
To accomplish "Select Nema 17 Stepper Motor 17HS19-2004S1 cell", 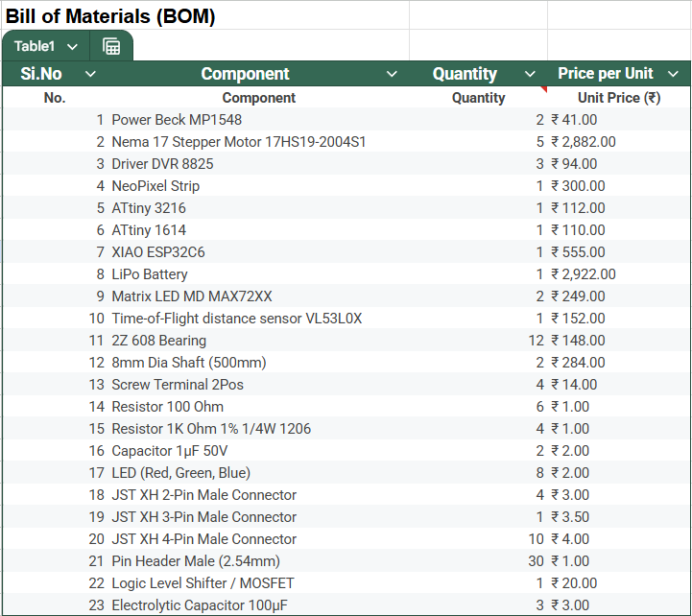I will pyautogui.click(x=258, y=142).
